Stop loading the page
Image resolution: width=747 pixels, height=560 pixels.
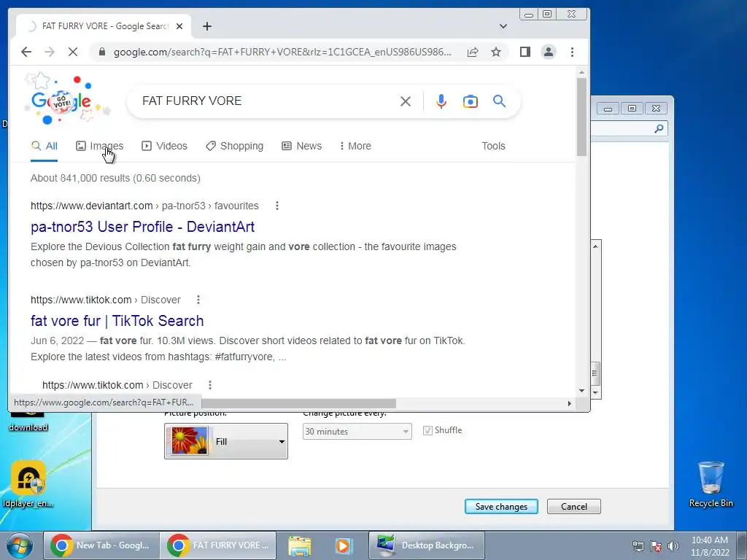pos(72,52)
